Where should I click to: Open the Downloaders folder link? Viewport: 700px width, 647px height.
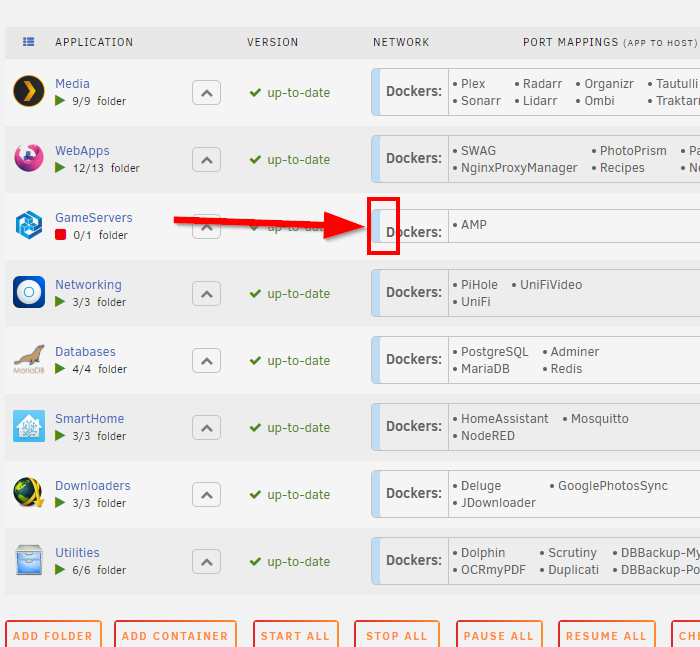[93, 485]
